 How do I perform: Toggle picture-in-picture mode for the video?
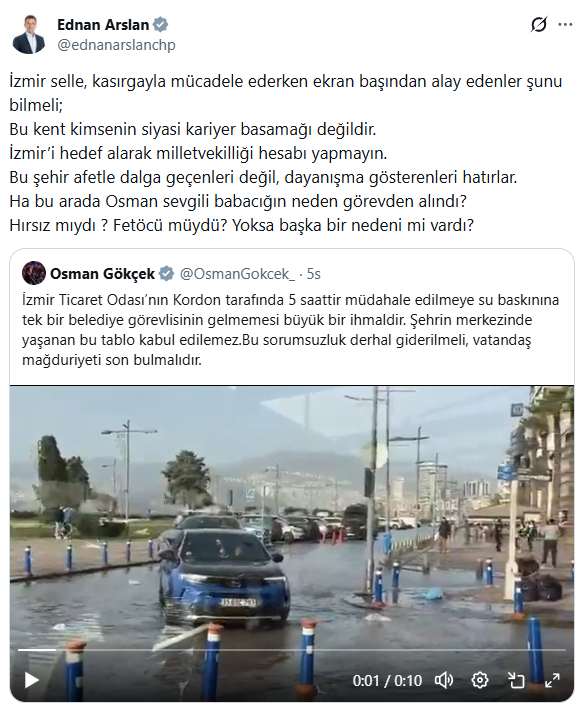point(516,680)
